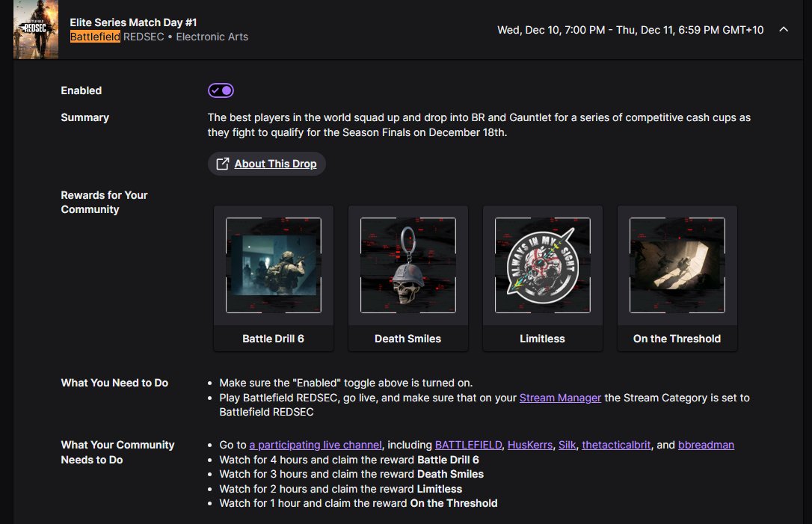Click the Watch for 1 hour requirement line

point(358,503)
